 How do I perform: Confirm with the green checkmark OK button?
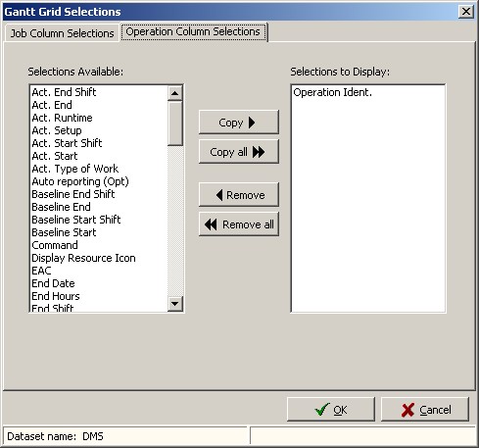pos(331,410)
